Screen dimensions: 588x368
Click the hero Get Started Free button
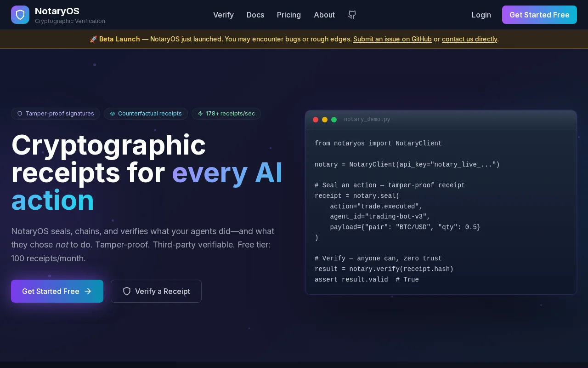[x=57, y=291]
